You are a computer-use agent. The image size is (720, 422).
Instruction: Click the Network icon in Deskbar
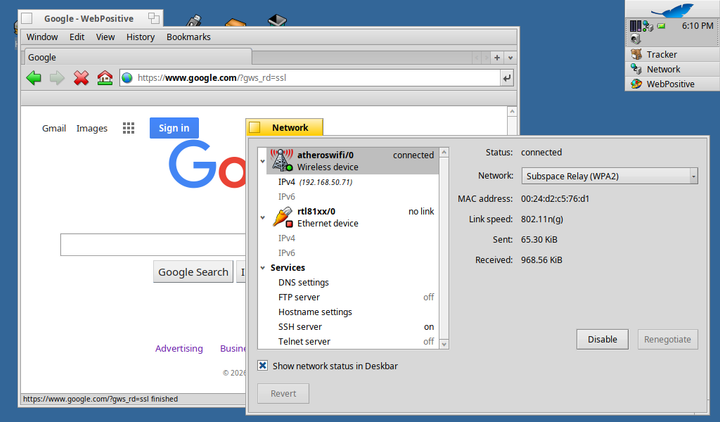tap(636, 69)
